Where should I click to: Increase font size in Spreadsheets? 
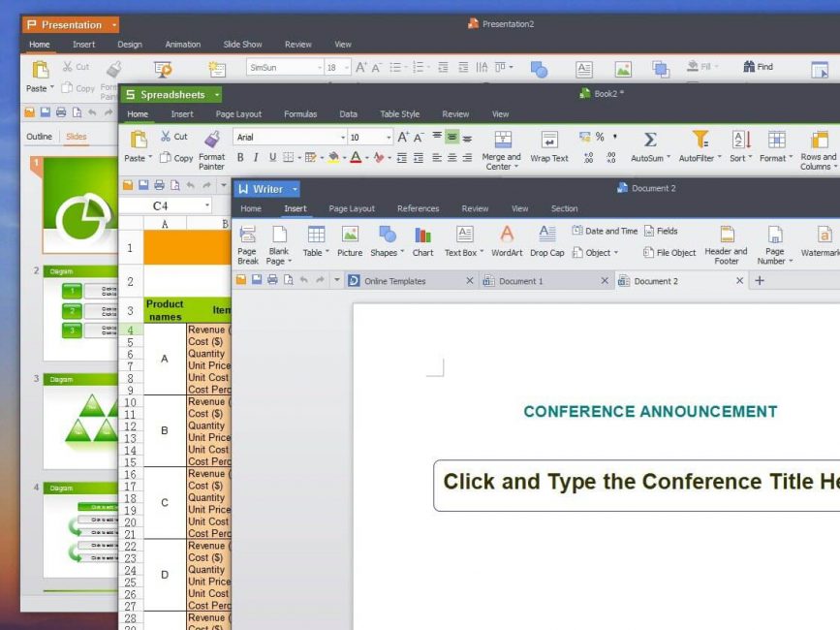tap(403, 137)
